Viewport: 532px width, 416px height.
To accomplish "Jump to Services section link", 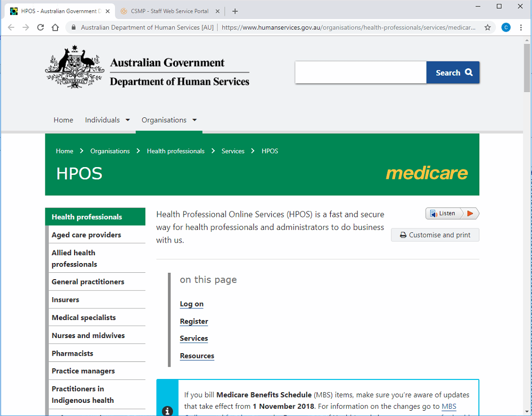I will click(x=194, y=338).
